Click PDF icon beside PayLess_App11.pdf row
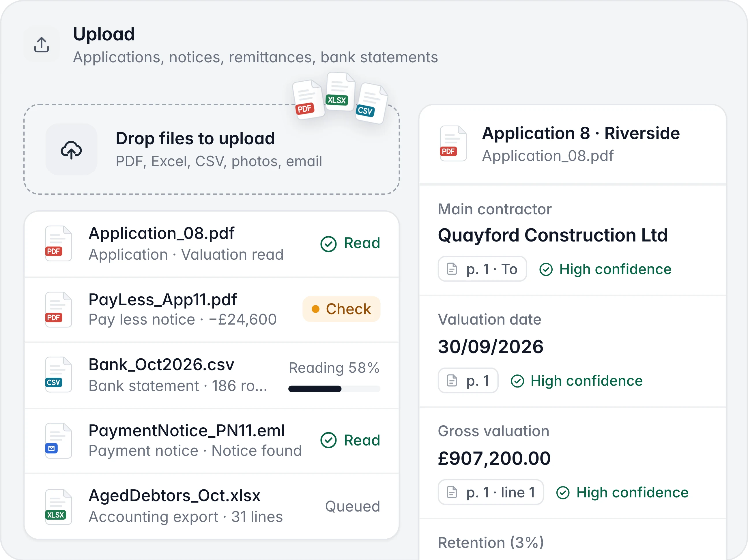748x560 pixels. click(x=58, y=309)
